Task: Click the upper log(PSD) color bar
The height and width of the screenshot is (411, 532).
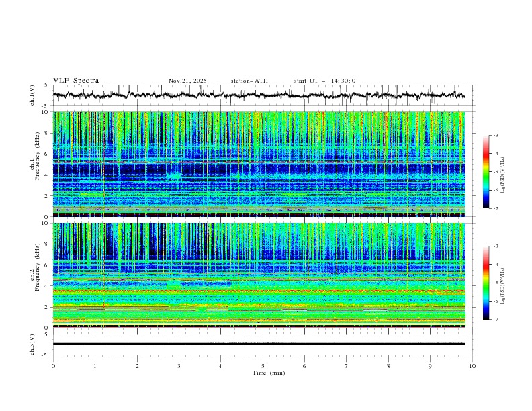Action: coord(486,172)
